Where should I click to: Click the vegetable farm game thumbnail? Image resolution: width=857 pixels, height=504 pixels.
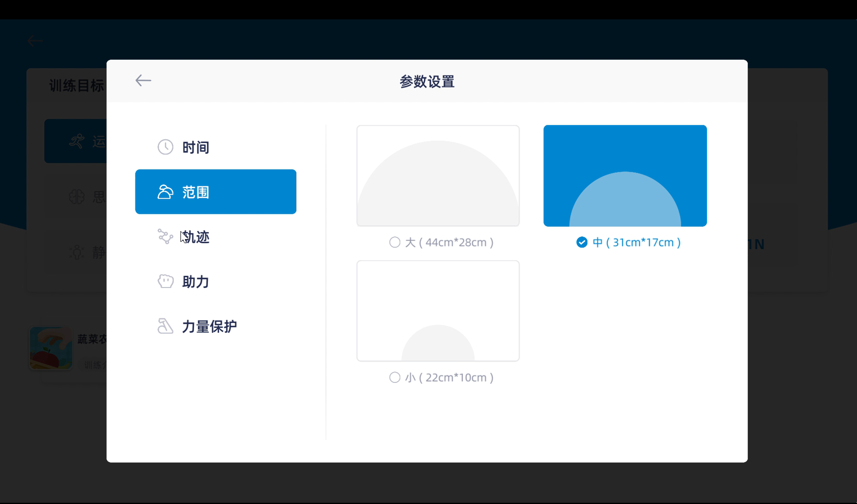coord(51,348)
